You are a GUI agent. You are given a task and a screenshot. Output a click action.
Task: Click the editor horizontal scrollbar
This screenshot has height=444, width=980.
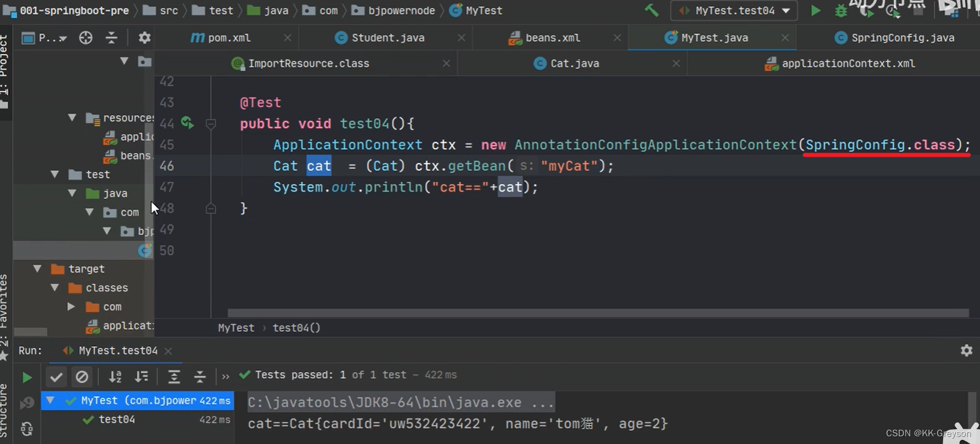tap(598, 313)
